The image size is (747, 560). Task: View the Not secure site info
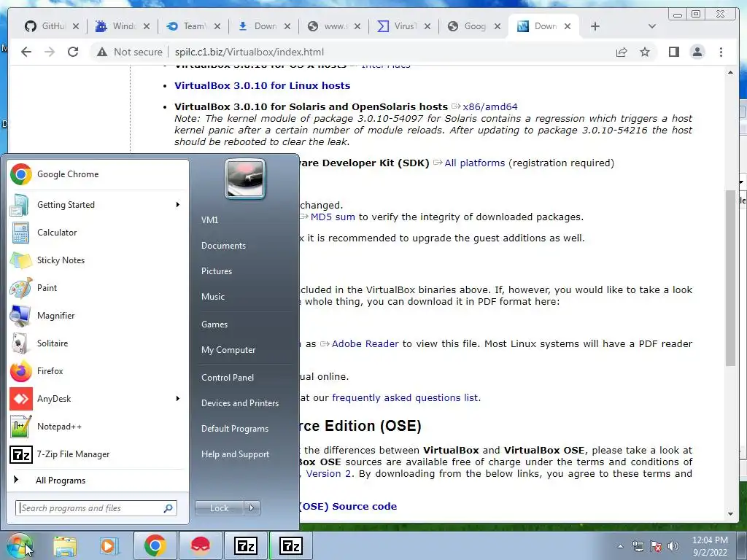pyautogui.click(x=129, y=52)
